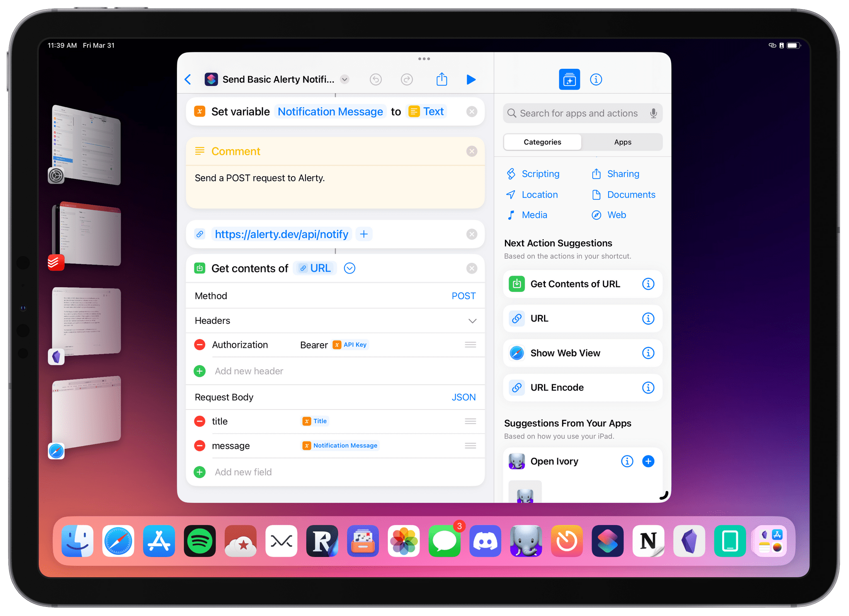Remove the Get contents of action
Viewport: 849px width, 616px height.
tap(472, 268)
